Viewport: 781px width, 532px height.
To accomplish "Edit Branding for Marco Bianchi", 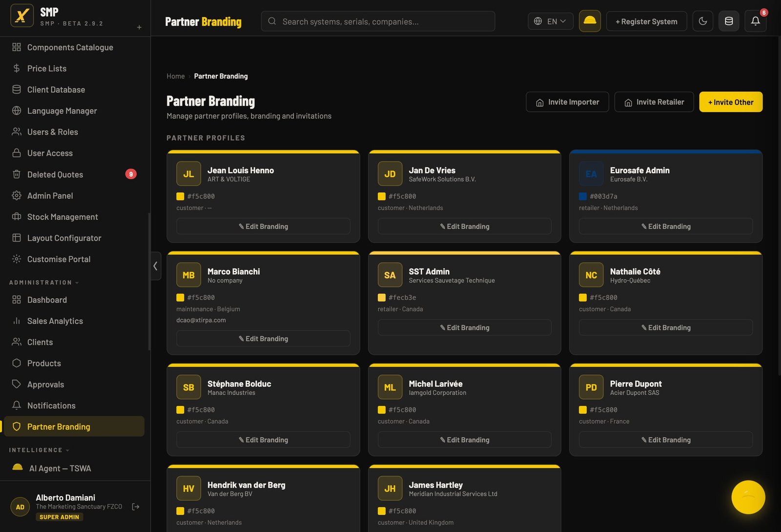I will tap(263, 339).
